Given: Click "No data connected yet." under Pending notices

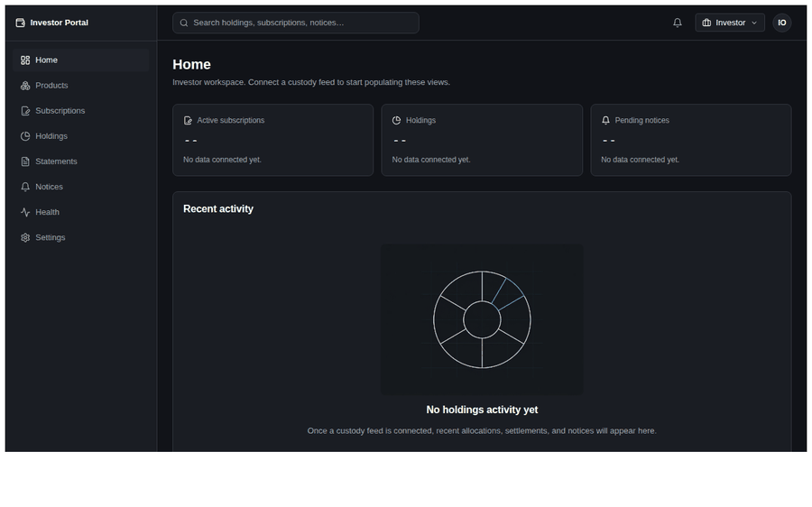Looking at the screenshot, I should pos(640,160).
